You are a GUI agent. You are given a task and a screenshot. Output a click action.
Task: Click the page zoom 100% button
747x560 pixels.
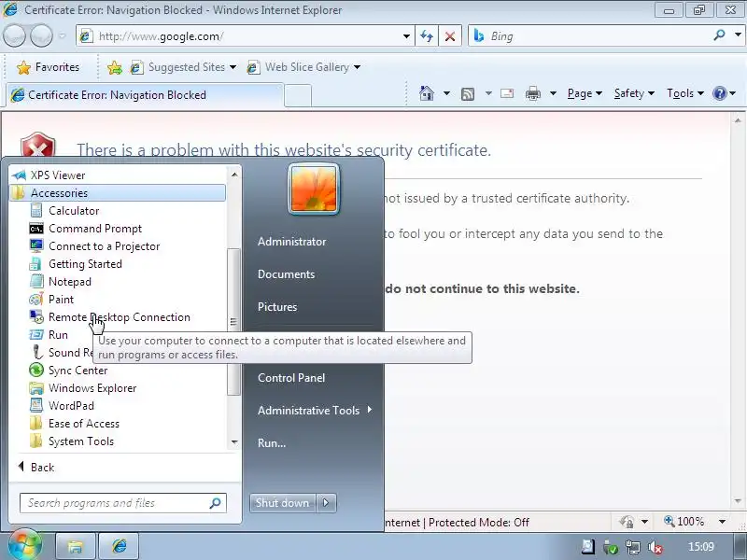coord(684,522)
